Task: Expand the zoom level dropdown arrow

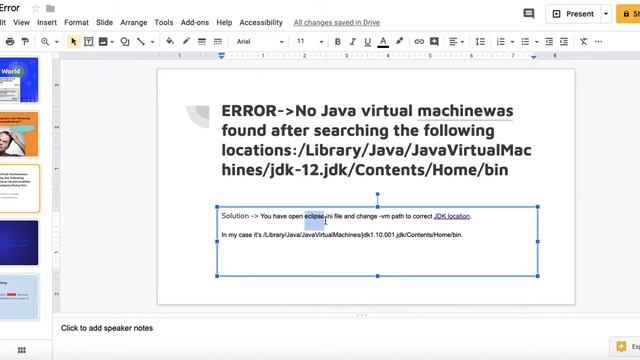Action: click(57, 42)
